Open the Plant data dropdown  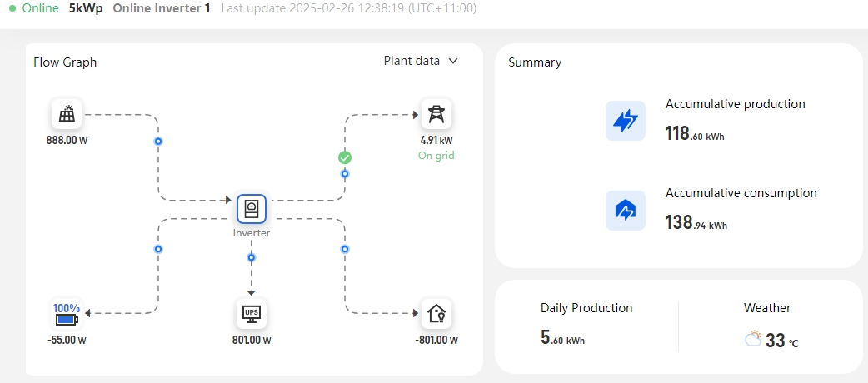click(x=421, y=61)
